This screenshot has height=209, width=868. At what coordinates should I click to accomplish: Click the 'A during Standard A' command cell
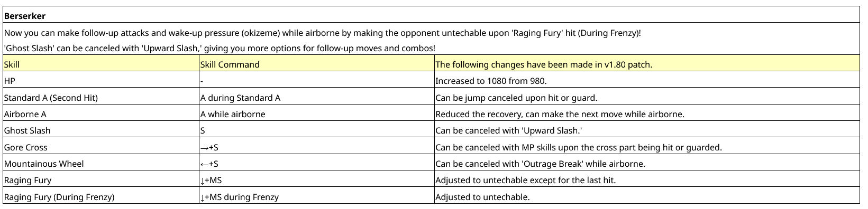click(317, 98)
